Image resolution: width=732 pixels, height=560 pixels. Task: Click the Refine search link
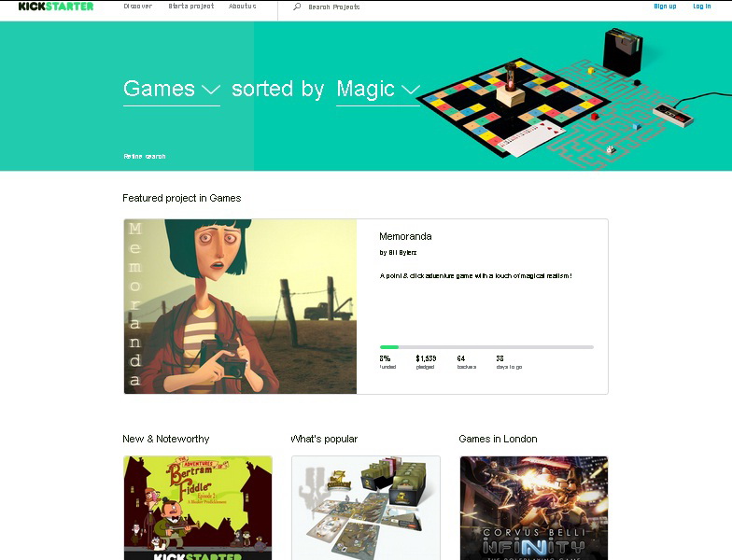144,157
